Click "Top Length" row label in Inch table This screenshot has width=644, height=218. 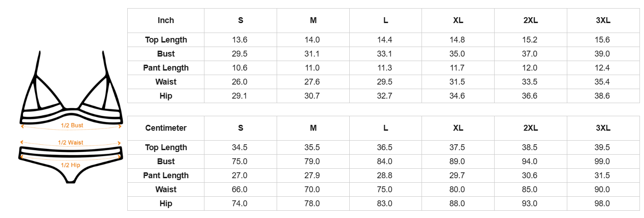pyautogui.click(x=166, y=40)
